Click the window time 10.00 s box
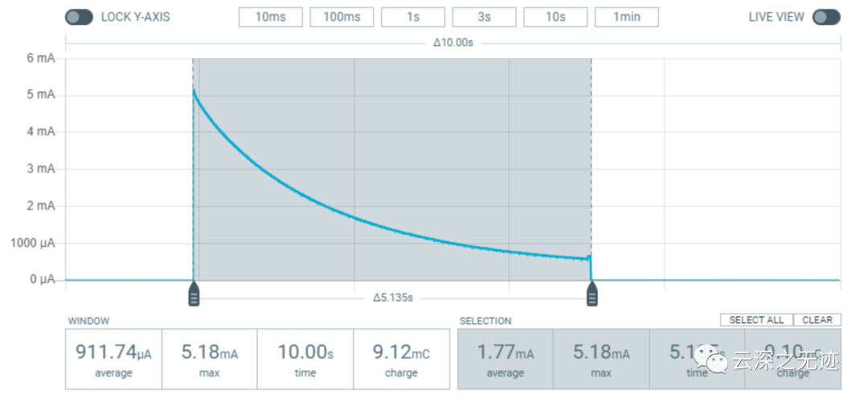This screenshot has width=868, height=399. pyautogui.click(x=305, y=359)
